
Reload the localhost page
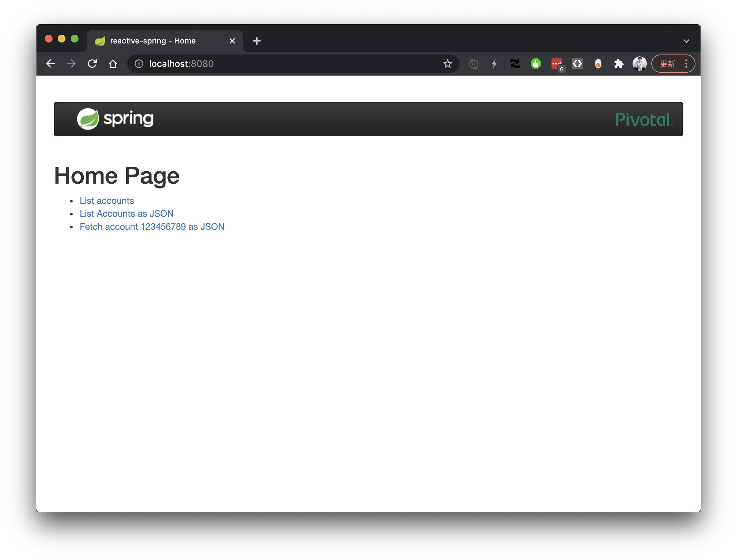tap(92, 64)
